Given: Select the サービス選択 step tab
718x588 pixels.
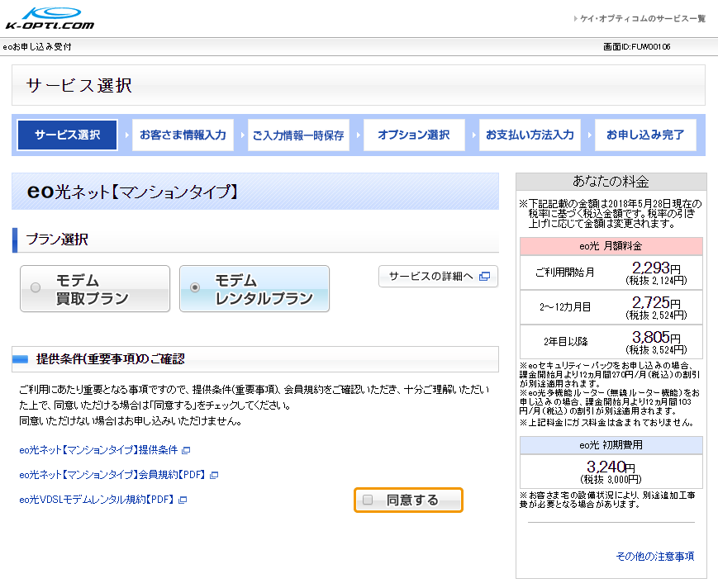Looking at the screenshot, I should coord(67,135).
